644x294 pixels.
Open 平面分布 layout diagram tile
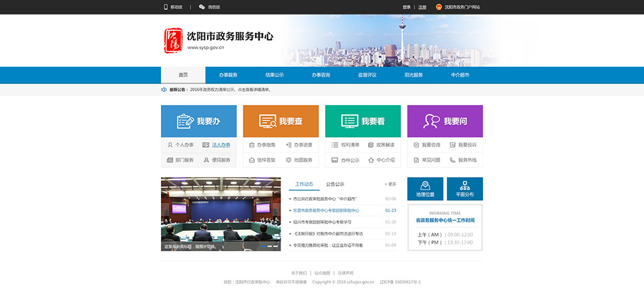click(465, 189)
